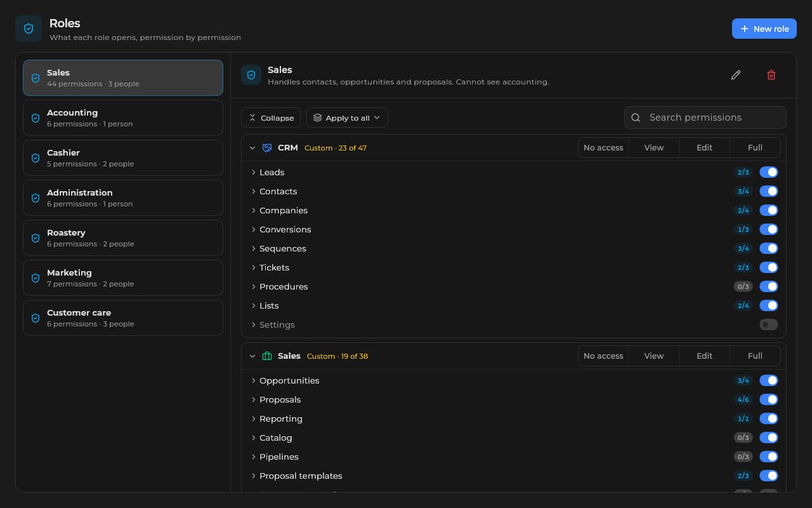This screenshot has height=508, width=812.
Task: Click shield icon on Cashier role card
Action: point(36,158)
